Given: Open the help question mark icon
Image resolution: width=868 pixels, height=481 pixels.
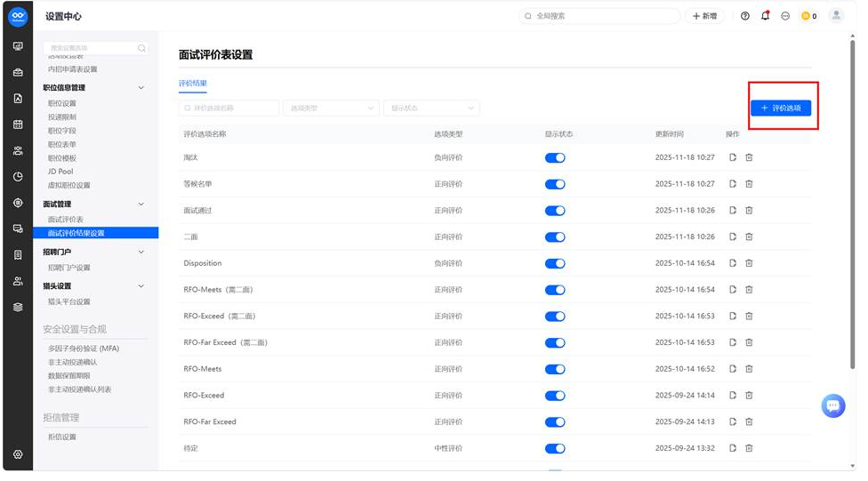Looking at the screenshot, I should 745,16.
